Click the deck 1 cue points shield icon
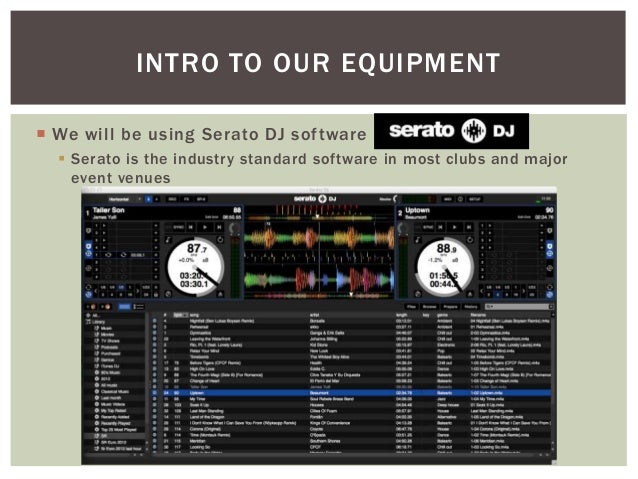Screen dimensions: 638x479 click(88, 231)
